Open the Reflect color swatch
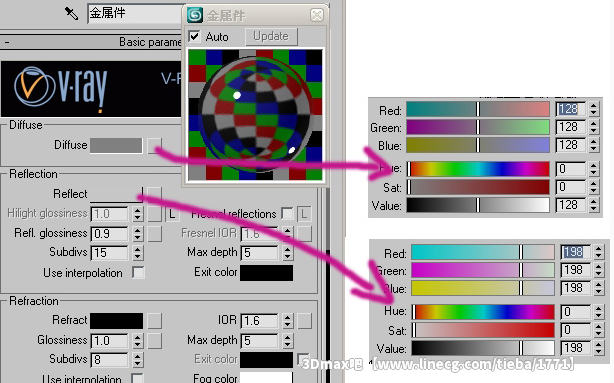Image resolution: width=614 pixels, height=383 pixels. 116,194
